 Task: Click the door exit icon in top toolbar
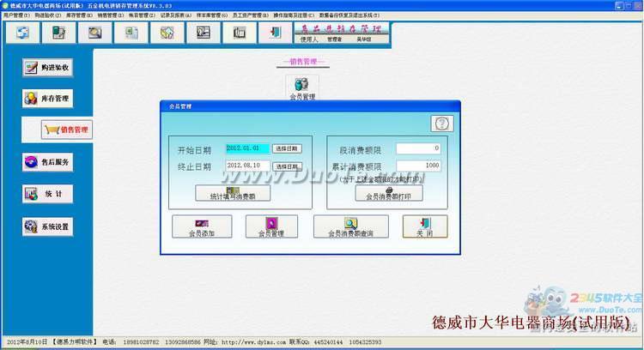pyautogui.click(x=276, y=33)
